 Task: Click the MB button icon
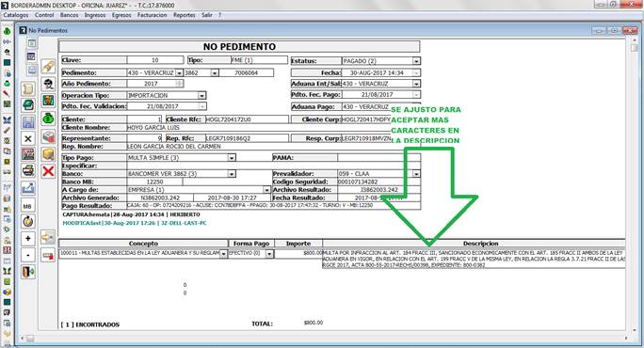(27, 206)
